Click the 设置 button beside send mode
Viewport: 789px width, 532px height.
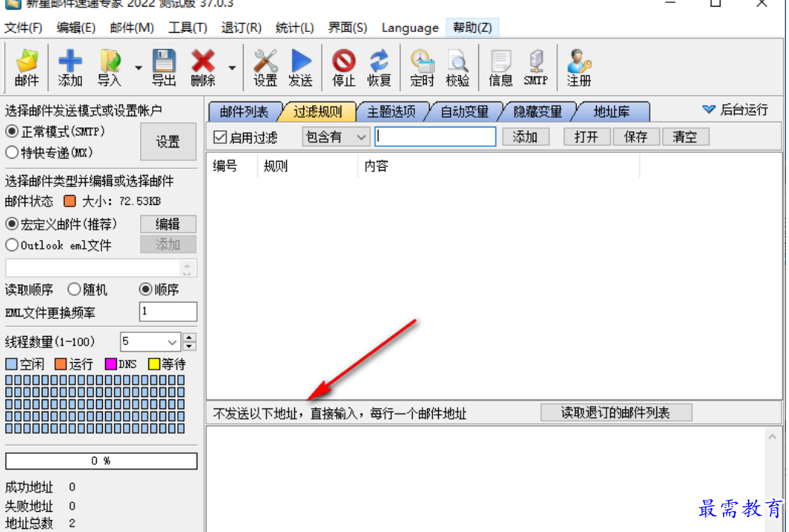(x=168, y=142)
